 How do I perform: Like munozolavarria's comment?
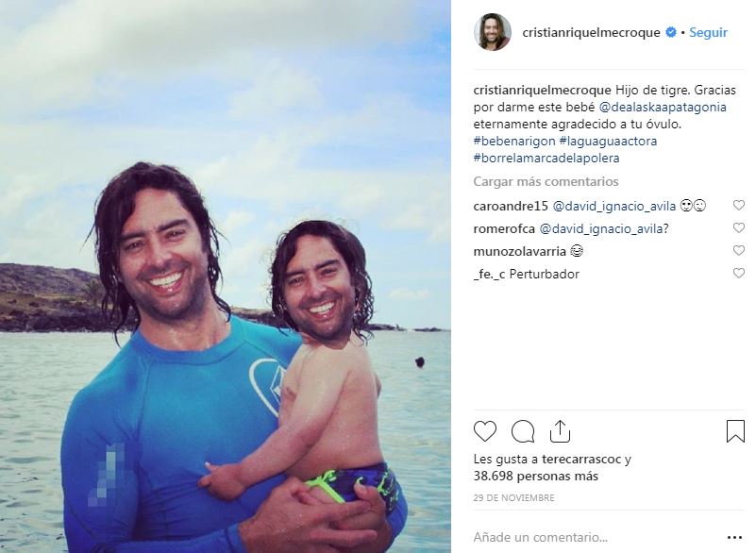click(739, 250)
